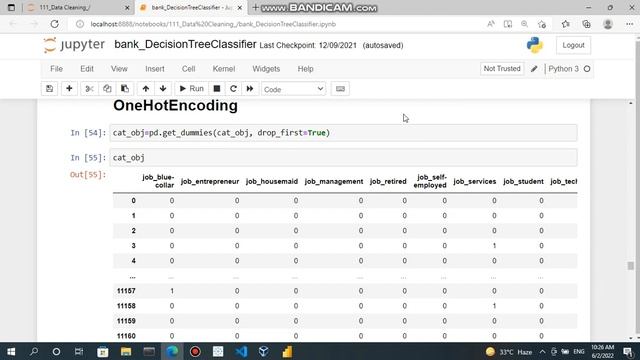Open the Cell menu

(188, 69)
